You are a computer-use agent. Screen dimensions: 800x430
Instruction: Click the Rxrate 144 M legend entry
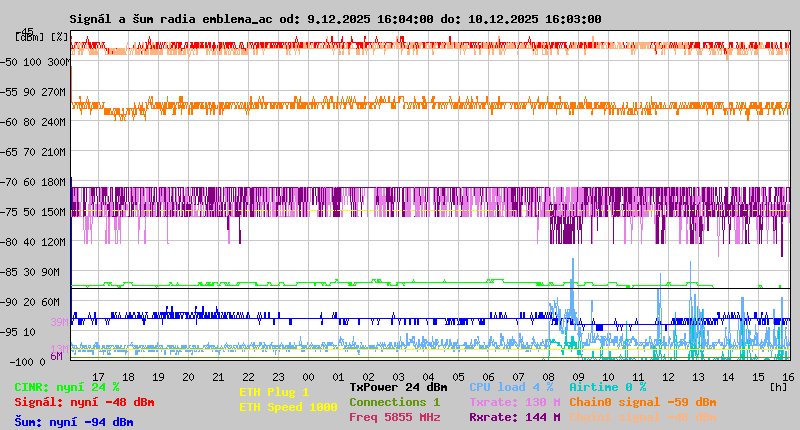[515, 417]
